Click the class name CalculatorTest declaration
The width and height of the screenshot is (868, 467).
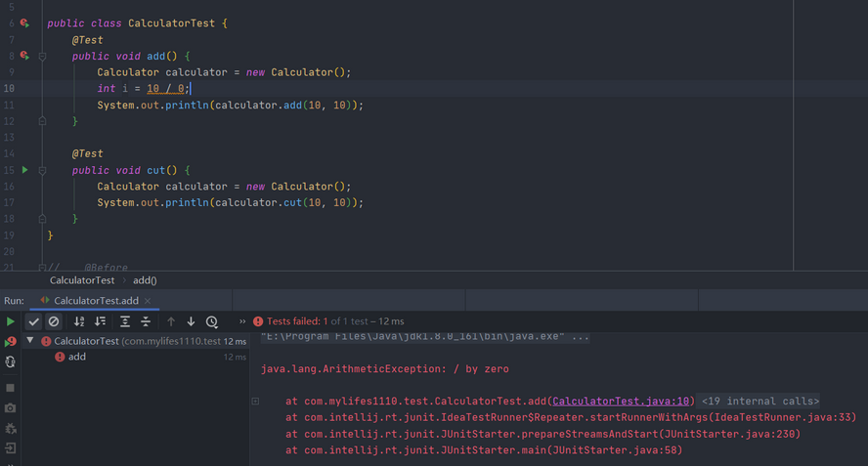click(x=171, y=23)
